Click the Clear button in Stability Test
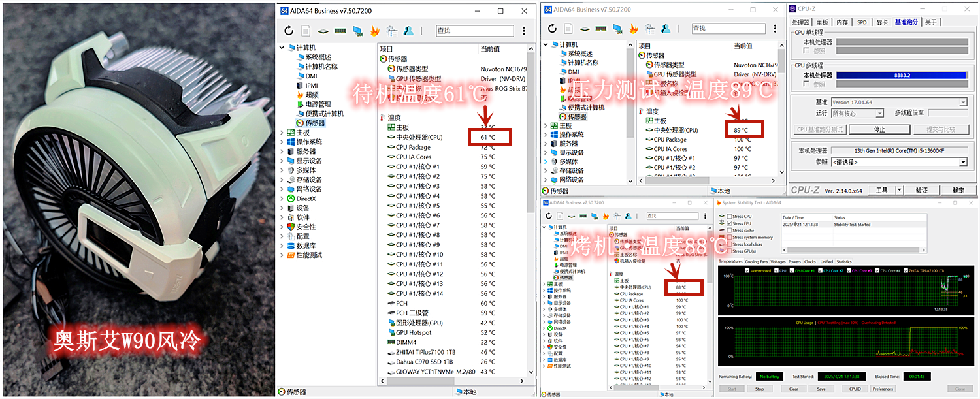This screenshot has width=980, height=399. [793, 389]
